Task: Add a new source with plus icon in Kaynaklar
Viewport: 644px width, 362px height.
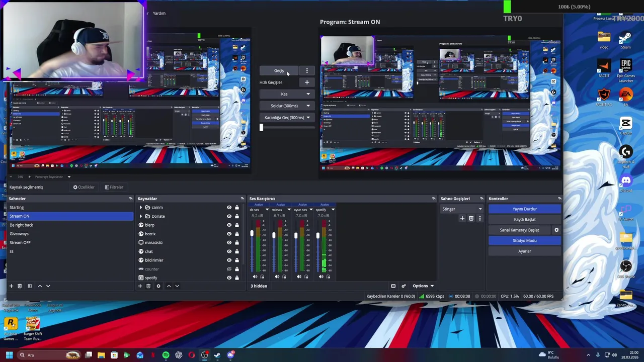Action: [140, 286]
